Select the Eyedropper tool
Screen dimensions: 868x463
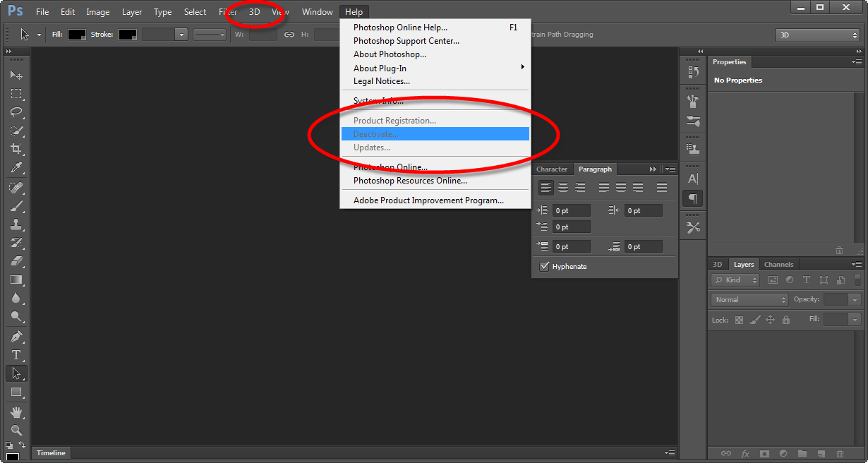tap(16, 167)
